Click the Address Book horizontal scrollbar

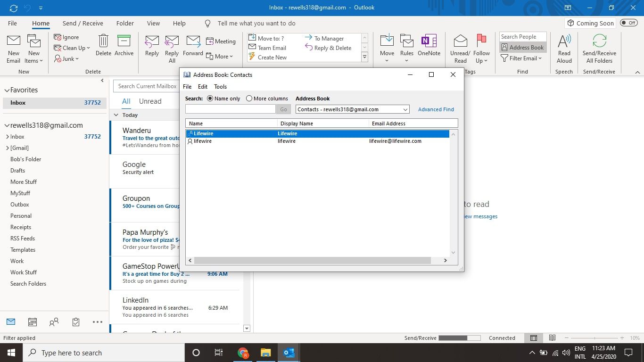tap(312, 260)
